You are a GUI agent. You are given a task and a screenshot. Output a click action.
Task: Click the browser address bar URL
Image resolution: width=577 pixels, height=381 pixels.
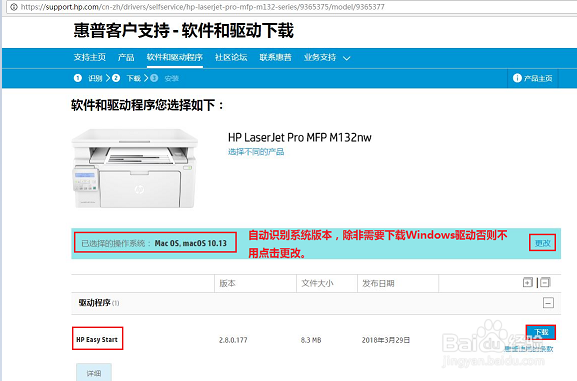(202, 7)
